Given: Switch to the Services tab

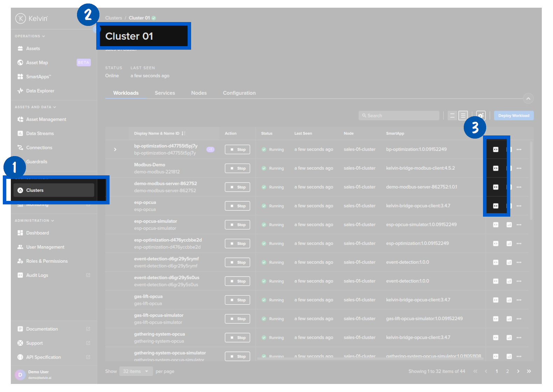Looking at the screenshot, I should (x=165, y=93).
